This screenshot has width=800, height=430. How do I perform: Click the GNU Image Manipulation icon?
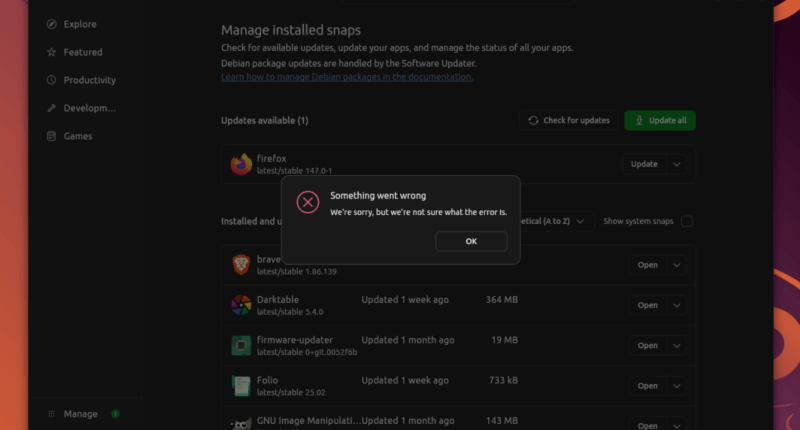[241, 423]
